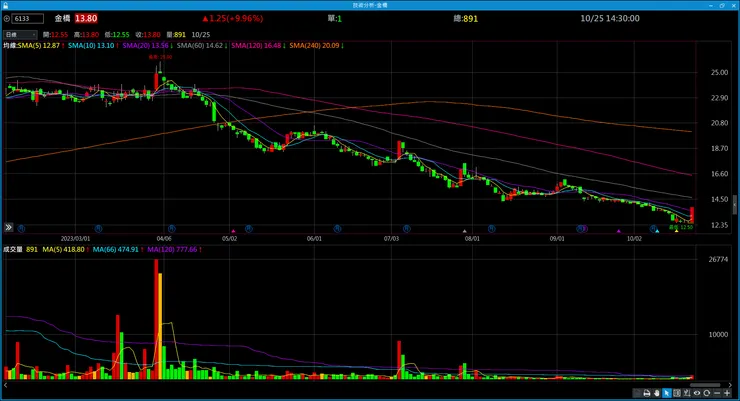740x401 pixels.
Task: Click the stock name 金橋
Action: [x=62, y=18]
